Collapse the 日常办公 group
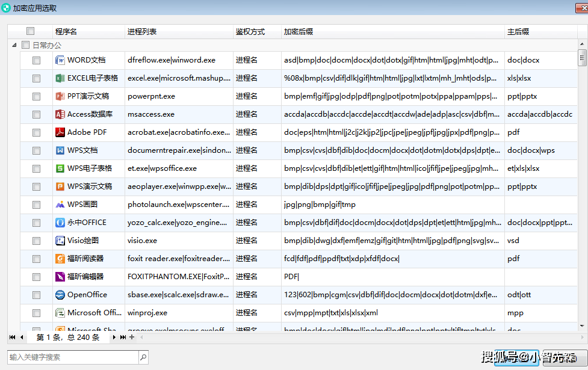The image size is (588, 370). pos(14,45)
